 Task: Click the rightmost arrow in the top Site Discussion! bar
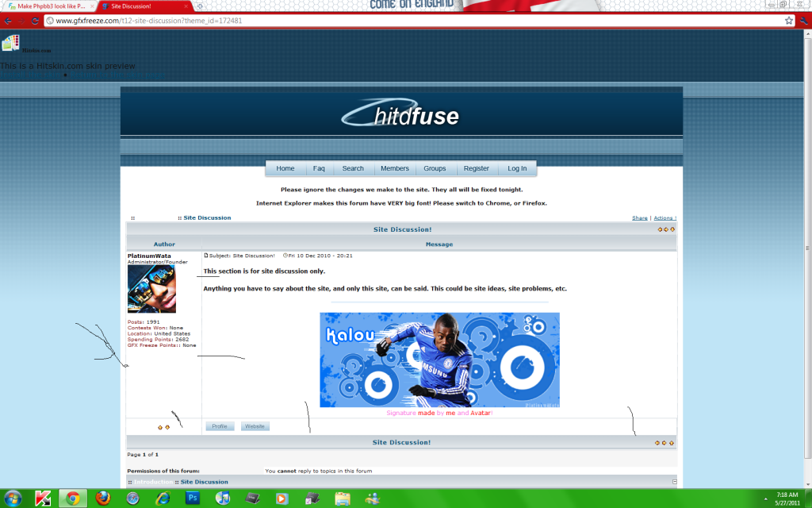tap(672, 229)
